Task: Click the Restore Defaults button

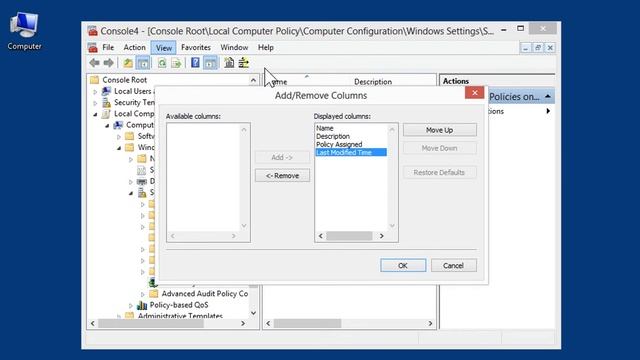Action: coord(440,172)
